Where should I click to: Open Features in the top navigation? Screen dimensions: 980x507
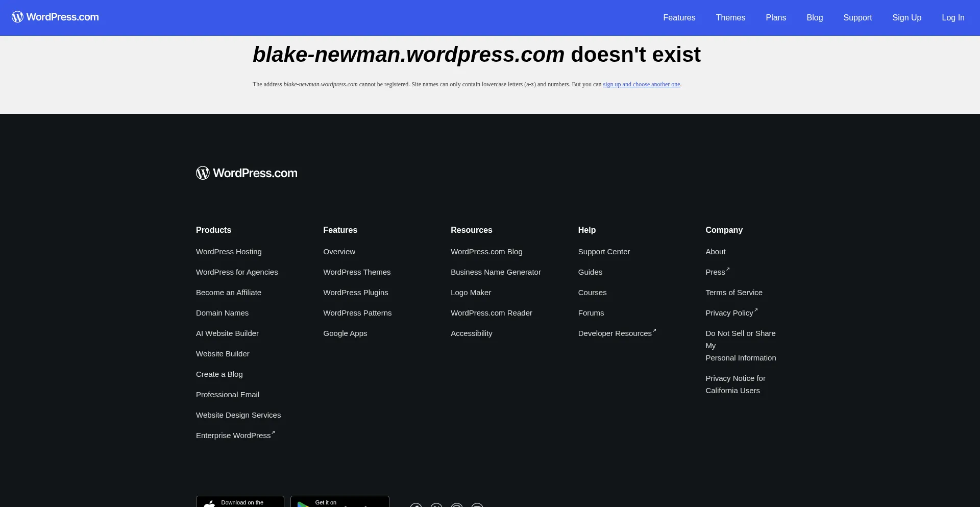pyautogui.click(x=679, y=17)
